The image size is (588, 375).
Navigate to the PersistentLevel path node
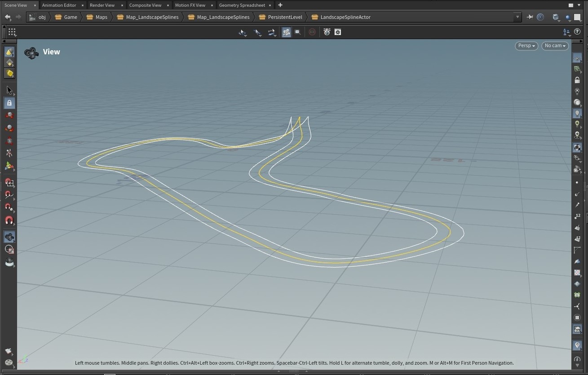coord(285,17)
